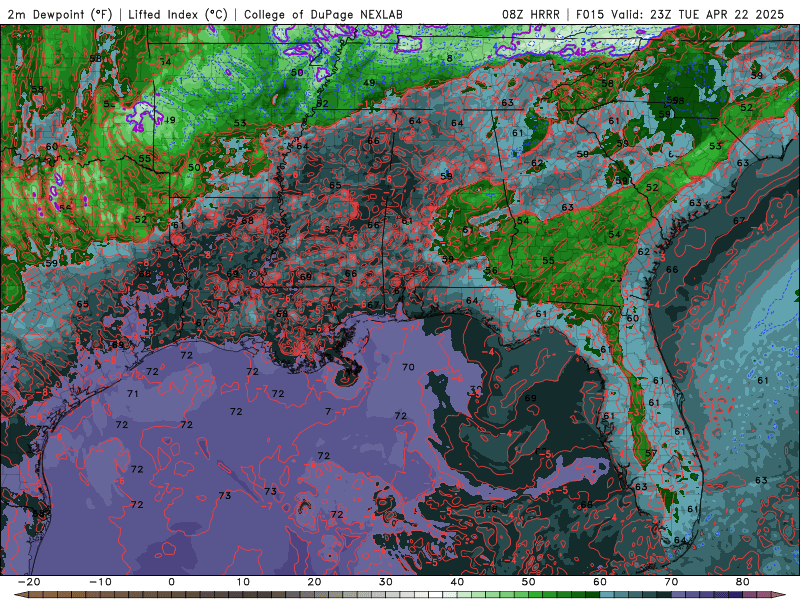Image resolution: width=800 pixels, height=600 pixels.
Task: Click the 20 label on the color scale
Action: click(x=314, y=582)
